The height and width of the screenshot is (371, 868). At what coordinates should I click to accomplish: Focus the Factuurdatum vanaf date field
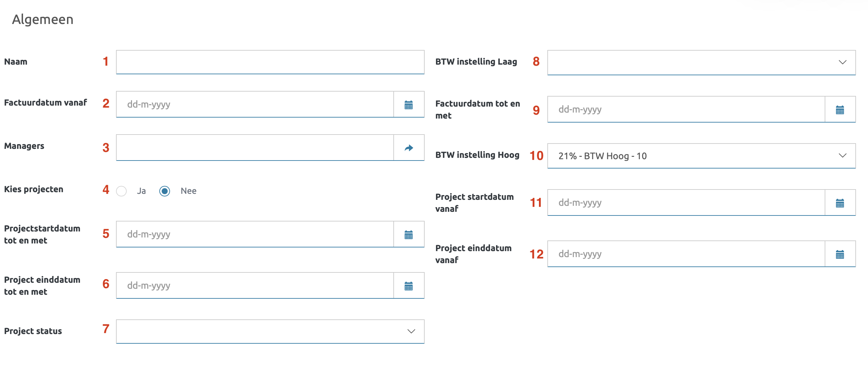pos(255,104)
